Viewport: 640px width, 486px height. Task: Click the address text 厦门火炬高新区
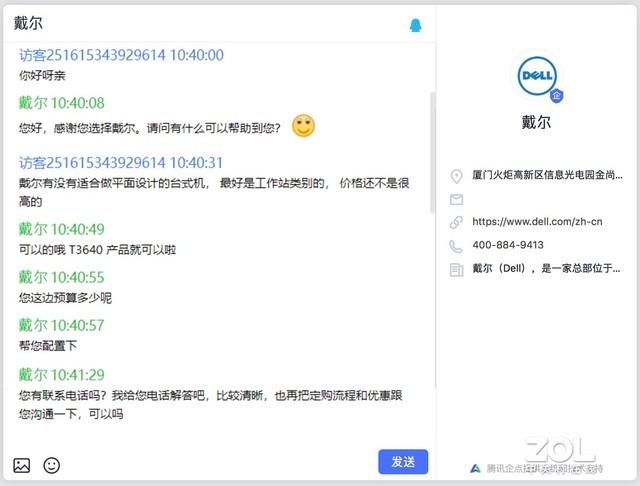click(548, 175)
